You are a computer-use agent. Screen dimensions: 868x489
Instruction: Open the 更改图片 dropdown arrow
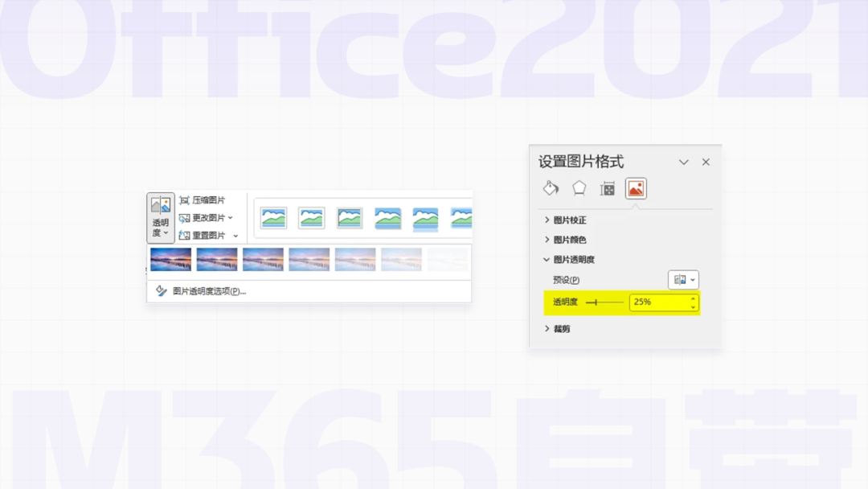point(231,218)
